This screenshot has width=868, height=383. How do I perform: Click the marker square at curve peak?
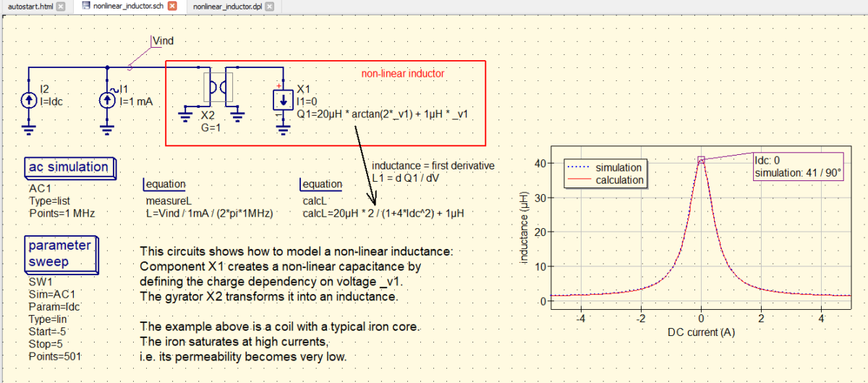(x=701, y=159)
